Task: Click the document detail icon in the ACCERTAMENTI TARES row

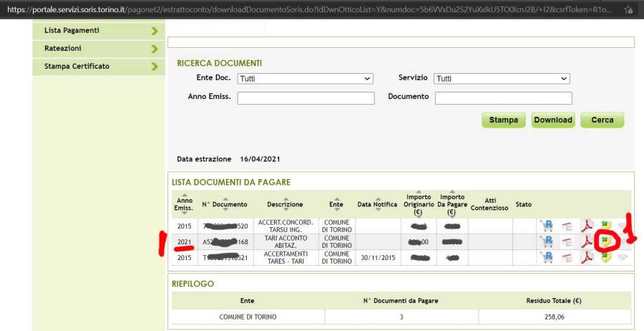Action: pos(567,257)
